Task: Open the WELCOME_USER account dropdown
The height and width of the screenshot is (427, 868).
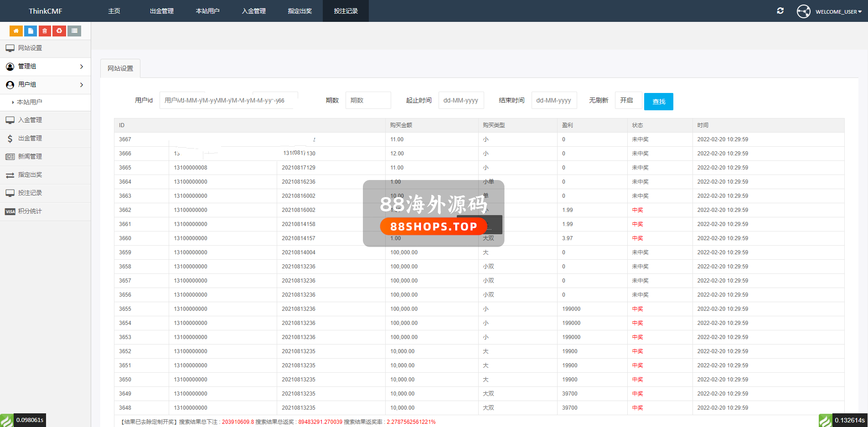Action: click(837, 11)
